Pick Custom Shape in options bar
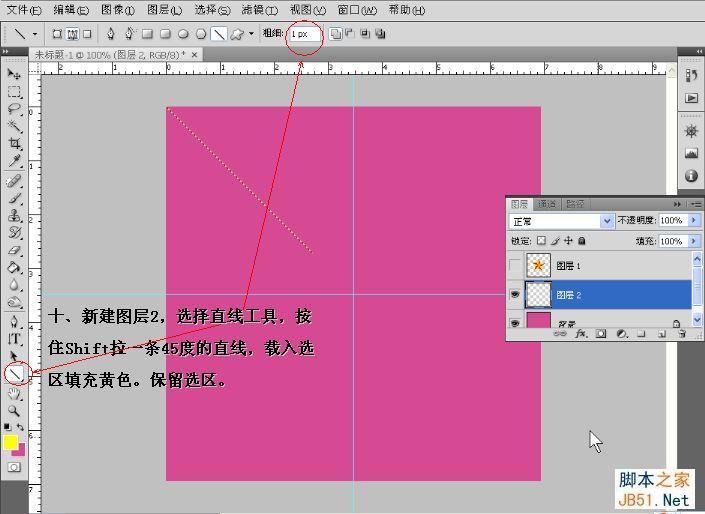 tap(237, 34)
